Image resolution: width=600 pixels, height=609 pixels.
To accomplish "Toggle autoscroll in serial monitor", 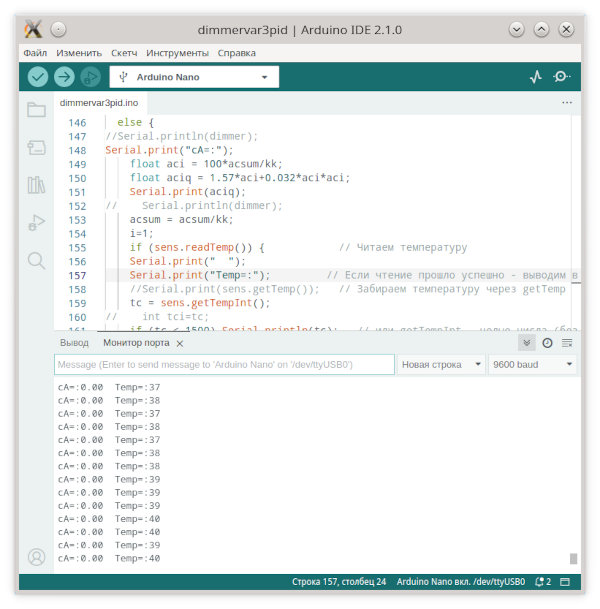I will tap(527, 342).
